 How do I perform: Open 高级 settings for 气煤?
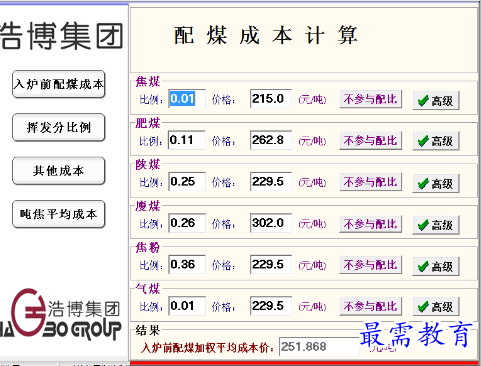436,307
